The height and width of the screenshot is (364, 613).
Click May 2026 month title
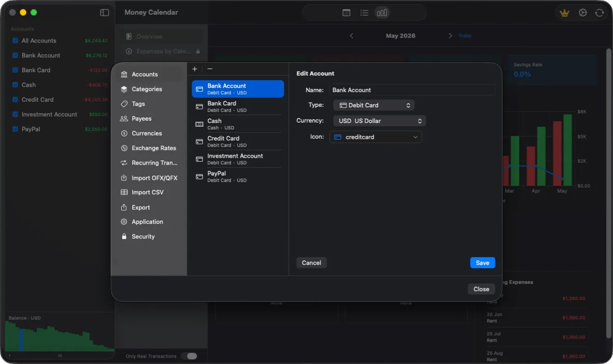coord(401,35)
